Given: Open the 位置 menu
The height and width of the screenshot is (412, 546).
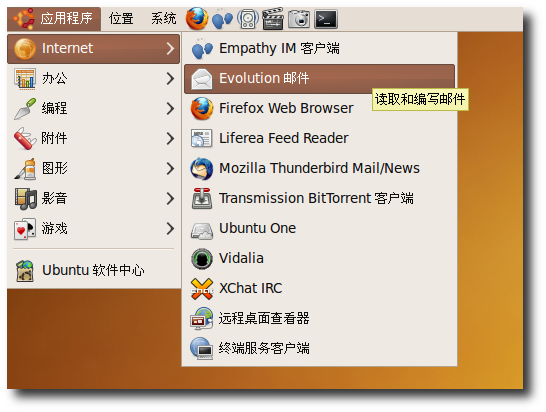Looking at the screenshot, I should pyautogui.click(x=121, y=19).
